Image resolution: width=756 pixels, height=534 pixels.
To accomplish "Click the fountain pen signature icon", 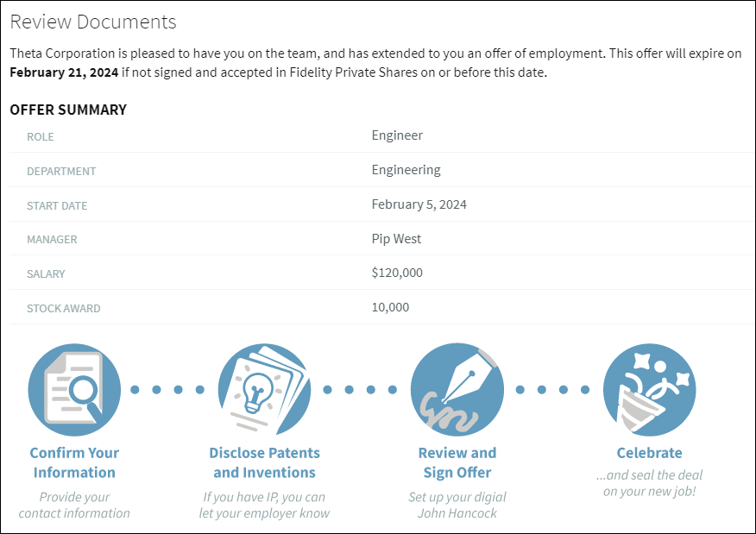I will click(457, 389).
